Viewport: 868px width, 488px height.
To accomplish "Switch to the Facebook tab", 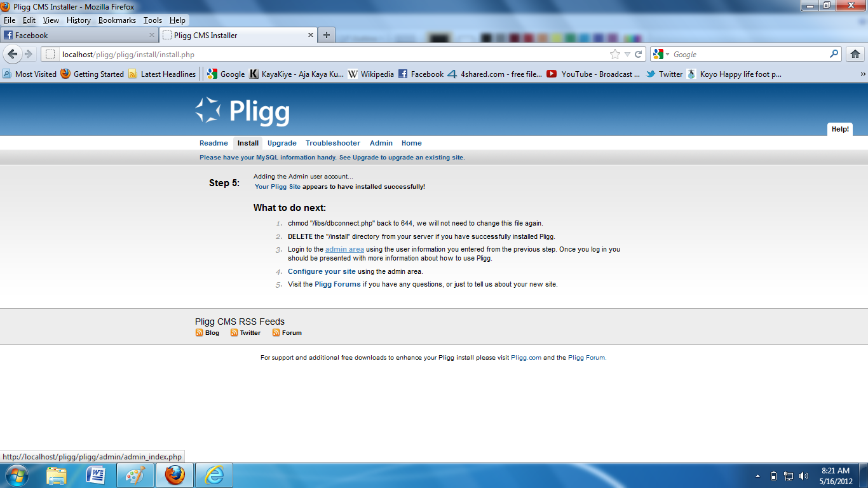I will pos(79,35).
